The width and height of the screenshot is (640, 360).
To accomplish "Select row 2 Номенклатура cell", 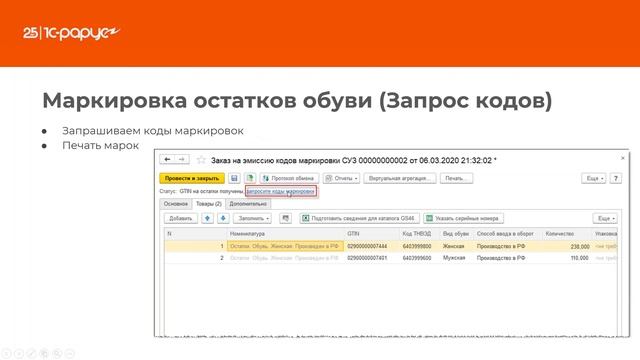I will (285, 258).
